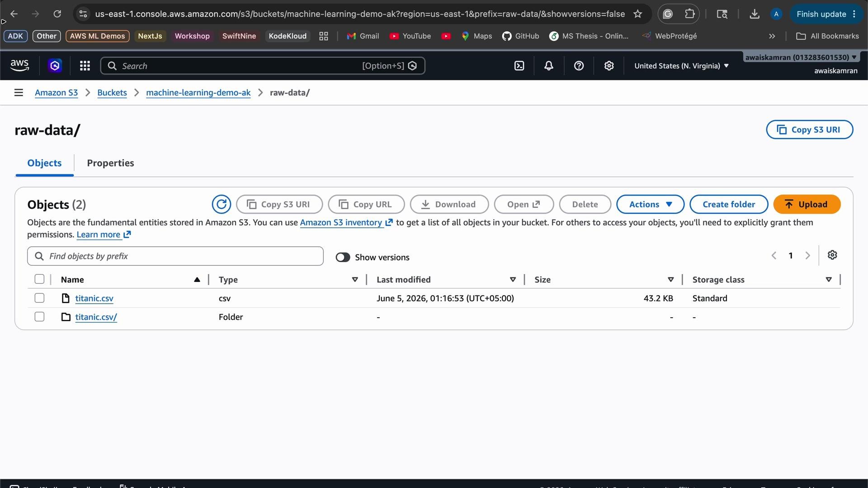Viewport: 868px width, 488px height.
Task: Click the titanic.csv file icon
Action: click(66, 298)
